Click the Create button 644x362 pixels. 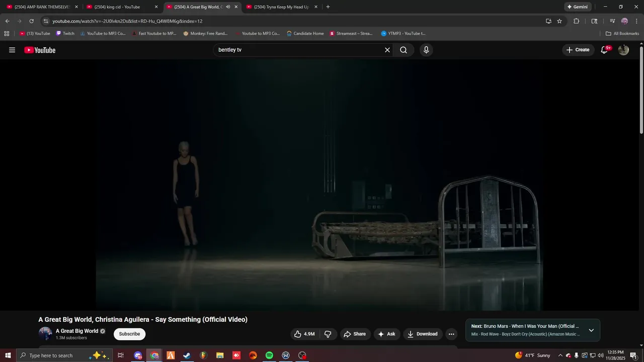pyautogui.click(x=578, y=50)
